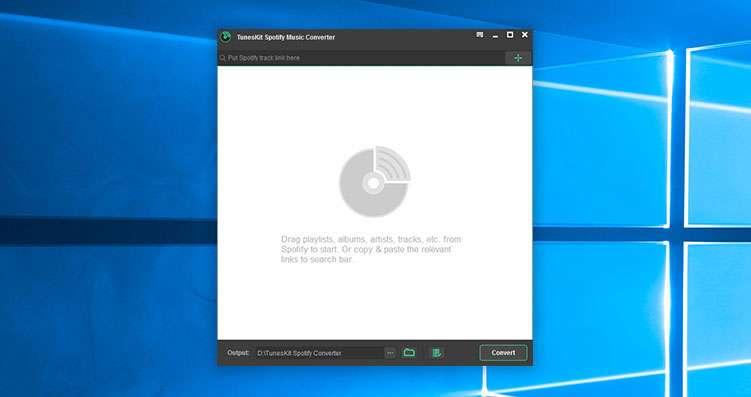Screen dimensions: 751x397
Task: Click the search magnifier icon
Action: pos(223,58)
